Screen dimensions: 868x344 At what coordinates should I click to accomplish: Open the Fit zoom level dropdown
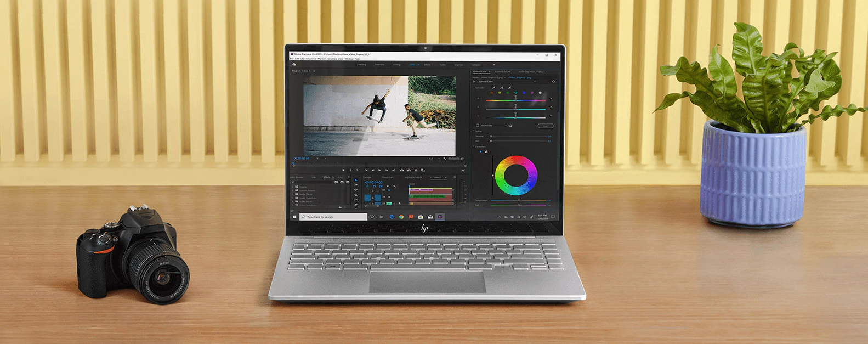319,159
